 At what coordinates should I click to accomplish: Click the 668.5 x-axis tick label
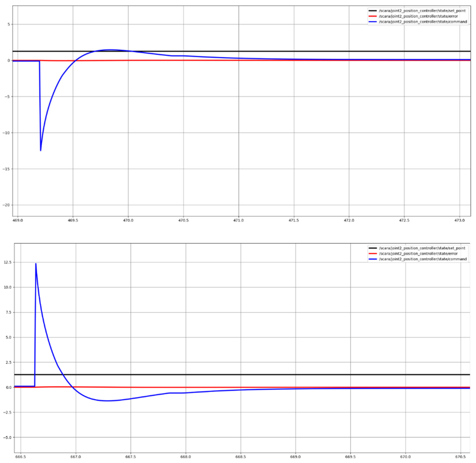coord(241,457)
